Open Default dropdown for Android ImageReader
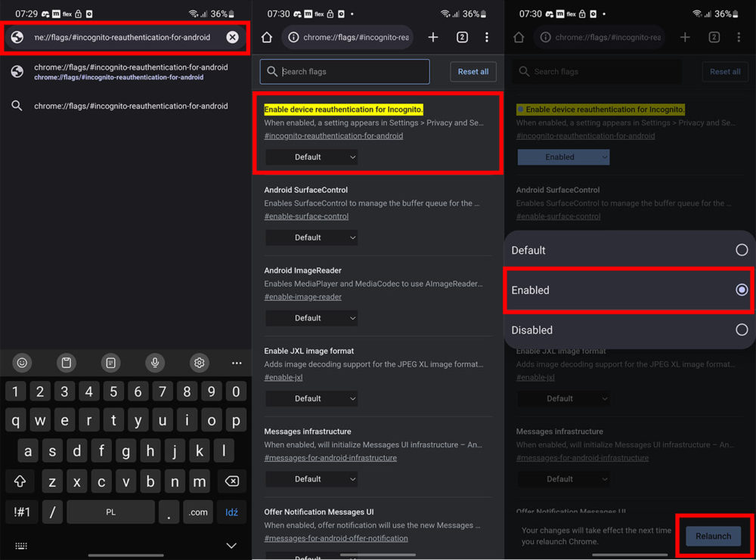756x560 pixels. pyautogui.click(x=312, y=318)
